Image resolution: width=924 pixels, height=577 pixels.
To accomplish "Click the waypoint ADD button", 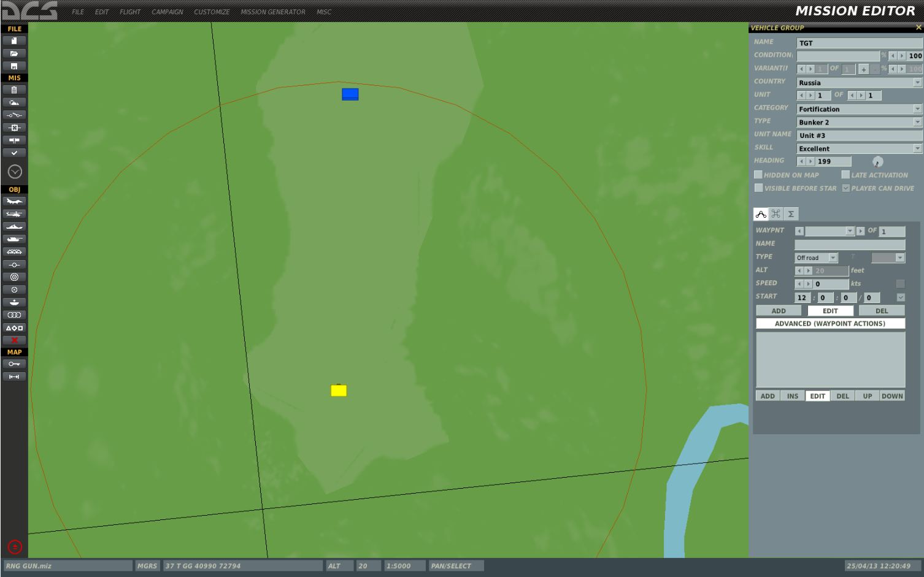I will click(x=779, y=311).
